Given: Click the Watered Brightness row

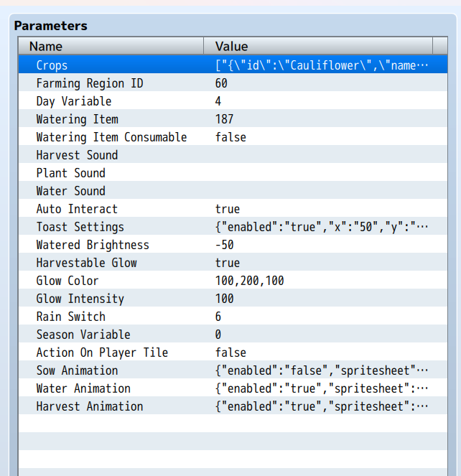Looking at the screenshot, I should [x=93, y=245].
